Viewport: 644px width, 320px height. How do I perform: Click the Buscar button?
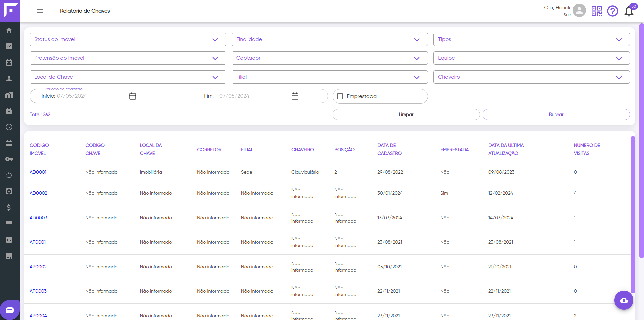pos(556,115)
